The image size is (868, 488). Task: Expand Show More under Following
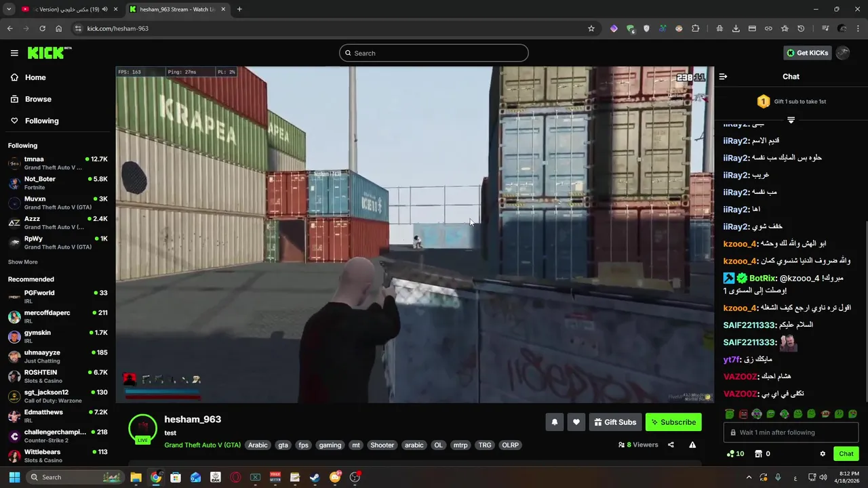coord(22,262)
